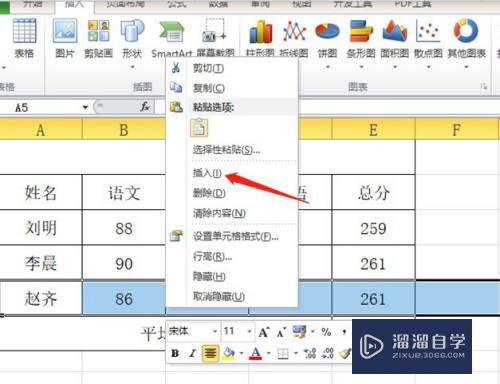
Task: Select column B header
Action: (x=124, y=129)
